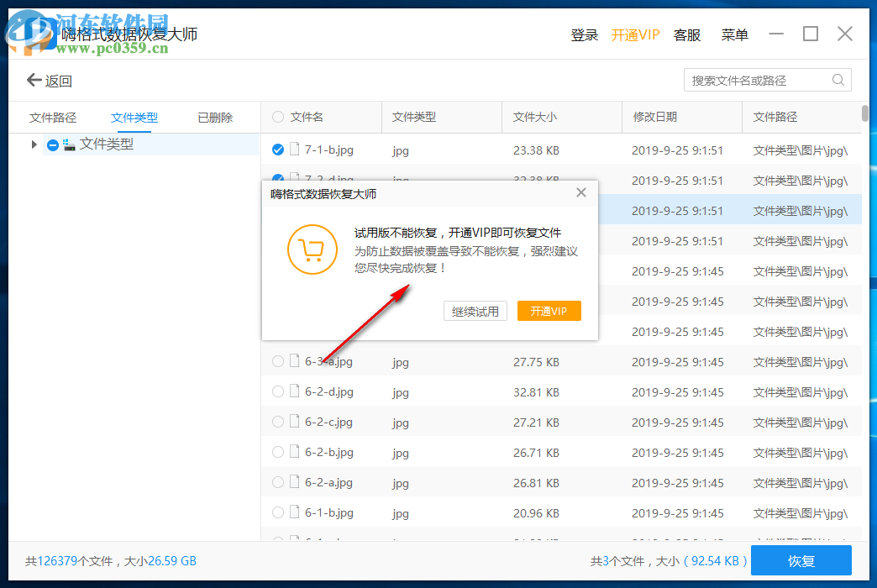Click the 搜索文件名或路径 search input field

tap(756, 80)
